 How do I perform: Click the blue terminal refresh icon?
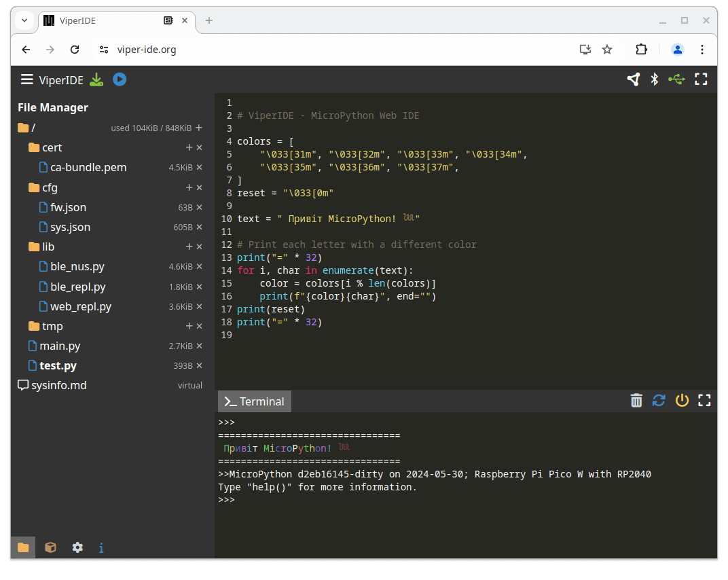point(659,400)
